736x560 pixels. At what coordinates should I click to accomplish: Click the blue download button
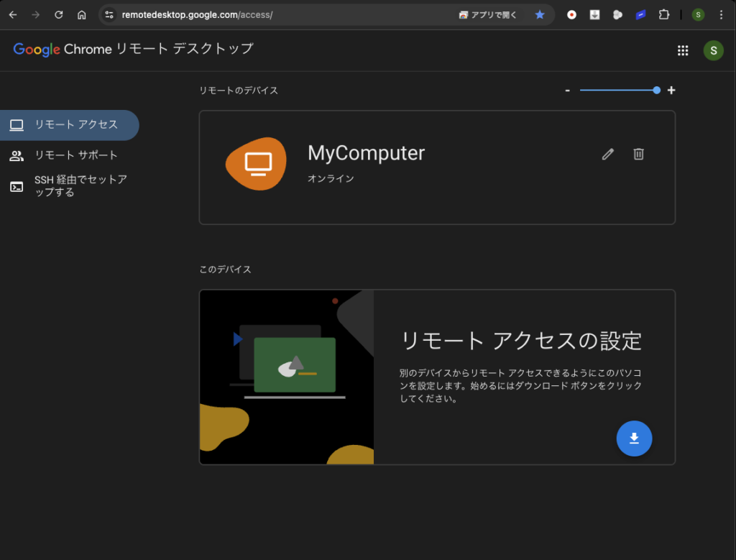click(x=634, y=439)
